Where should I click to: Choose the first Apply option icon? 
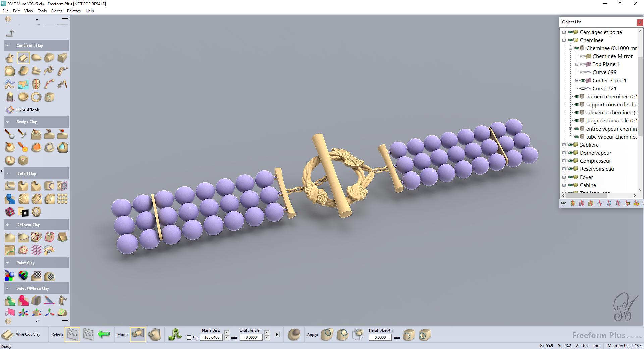327,334
